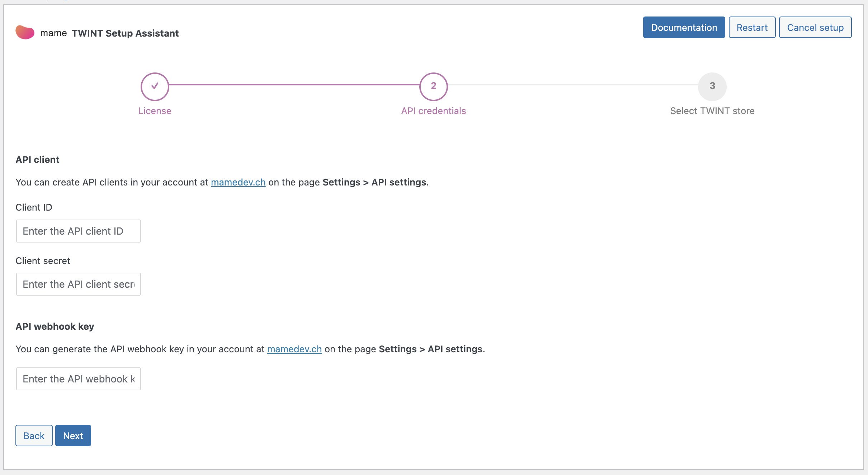Click step 3 circle in progress bar
The image size is (868, 475).
pyautogui.click(x=712, y=86)
